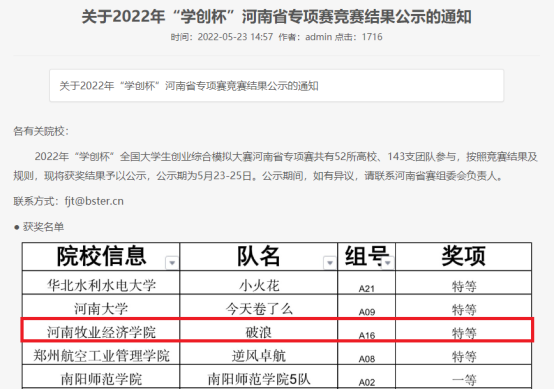Select the 郑州航空工业管理学院 cell
The image size is (554, 390).
pos(101,353)
